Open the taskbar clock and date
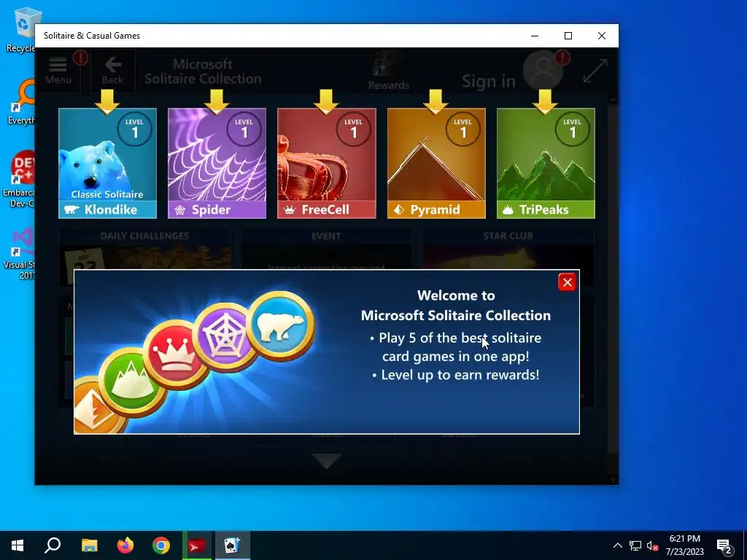This screenshot has height=560, width=747. pos(684,545)
